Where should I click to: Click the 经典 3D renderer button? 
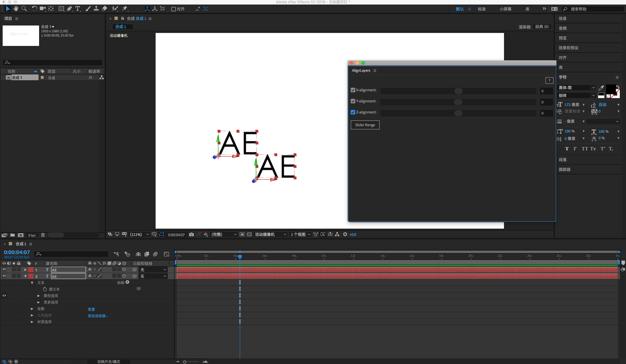[542, 27]
